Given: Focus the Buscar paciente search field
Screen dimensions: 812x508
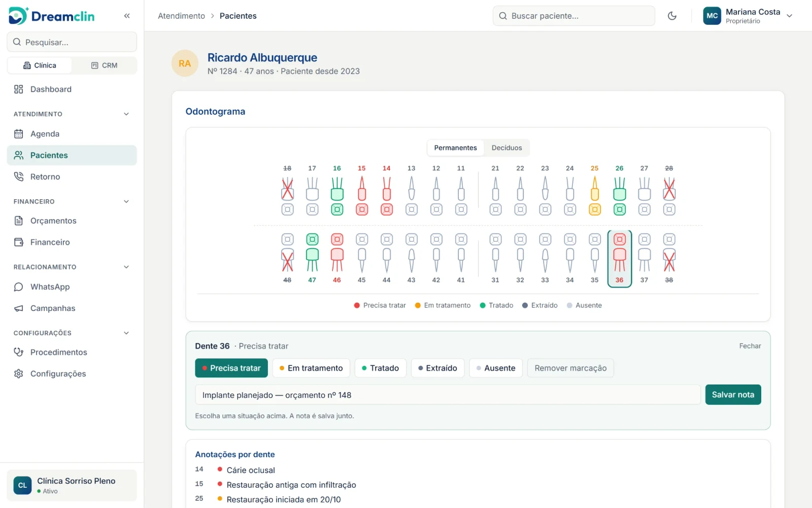Looking at the screenshot, I should pos(574,16).
